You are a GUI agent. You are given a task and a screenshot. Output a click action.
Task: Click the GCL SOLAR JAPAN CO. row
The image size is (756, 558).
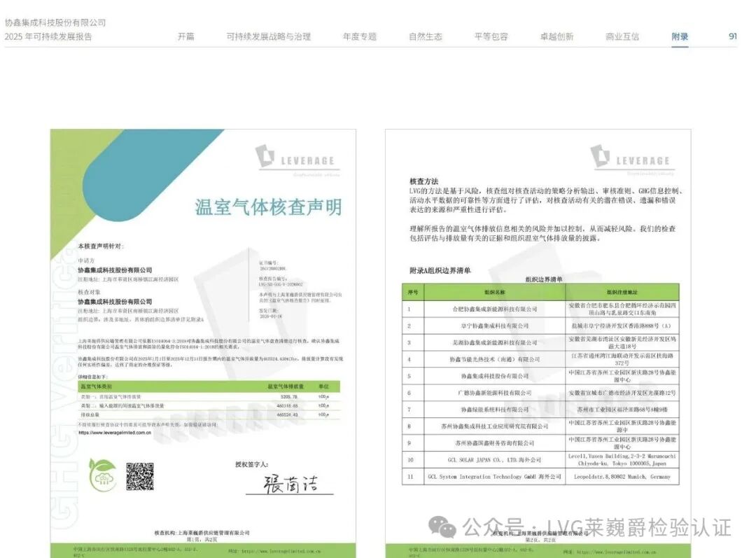click(540, 459)
